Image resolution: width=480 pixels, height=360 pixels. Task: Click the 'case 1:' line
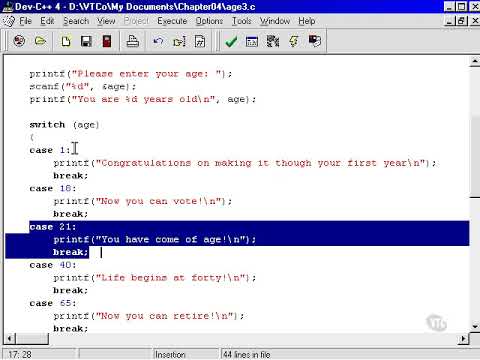[50, 150]
